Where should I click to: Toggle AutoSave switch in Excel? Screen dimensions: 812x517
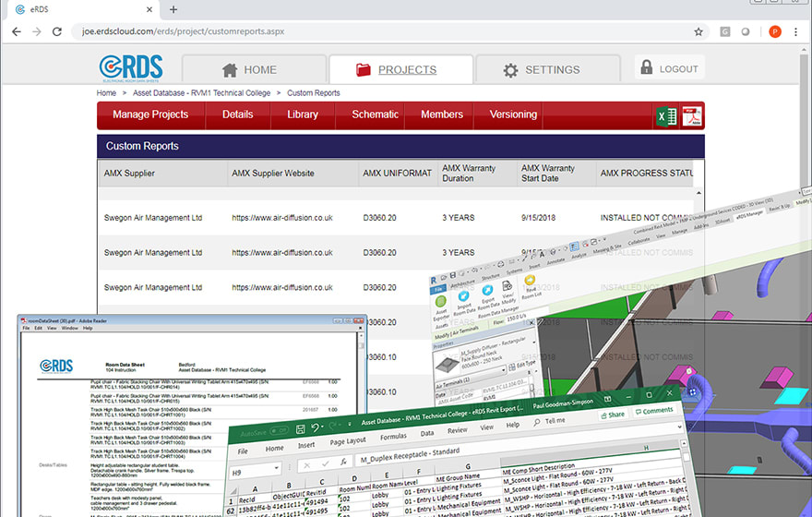pyautogui.click(x=279, y=431)
